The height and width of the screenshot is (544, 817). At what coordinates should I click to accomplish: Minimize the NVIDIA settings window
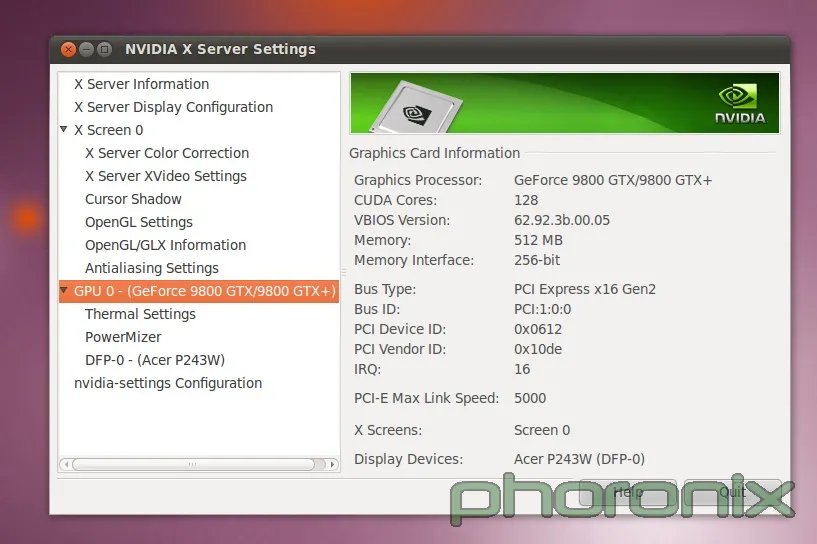[x=86, y=50]
